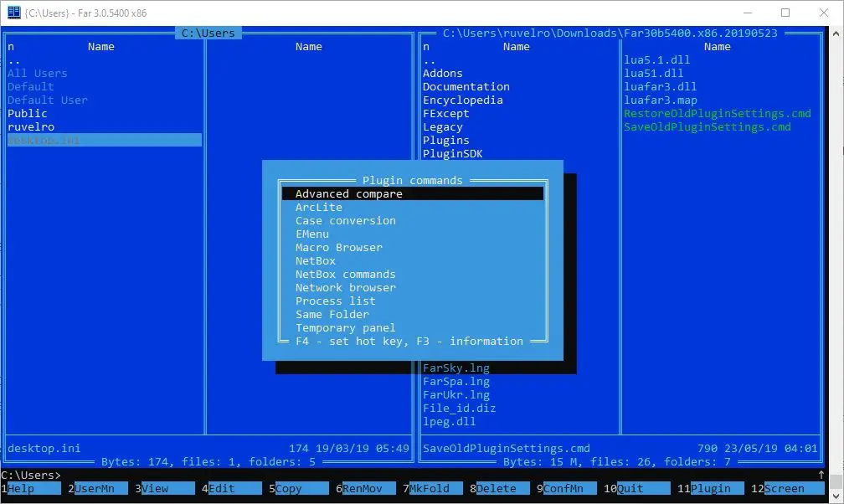This screenshot has width=844, height=504.
Task: Select the ruvelro user folder
Action: tap(31, 127)
